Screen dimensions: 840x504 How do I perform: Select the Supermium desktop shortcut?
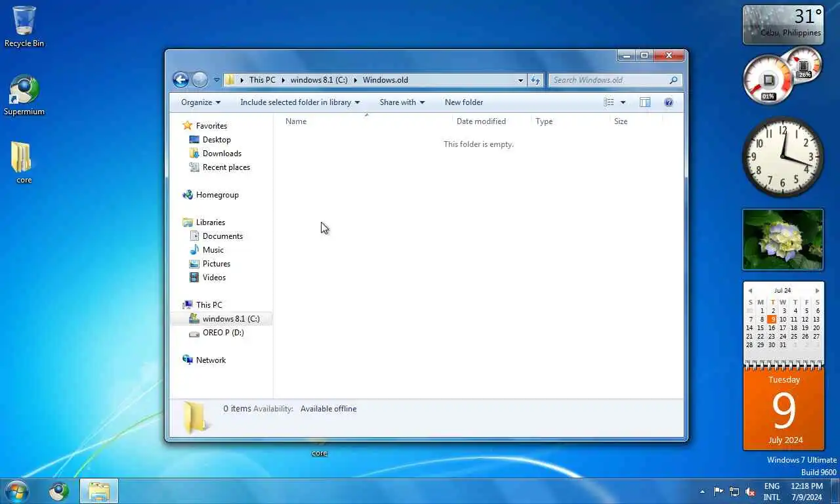point(24,96)
